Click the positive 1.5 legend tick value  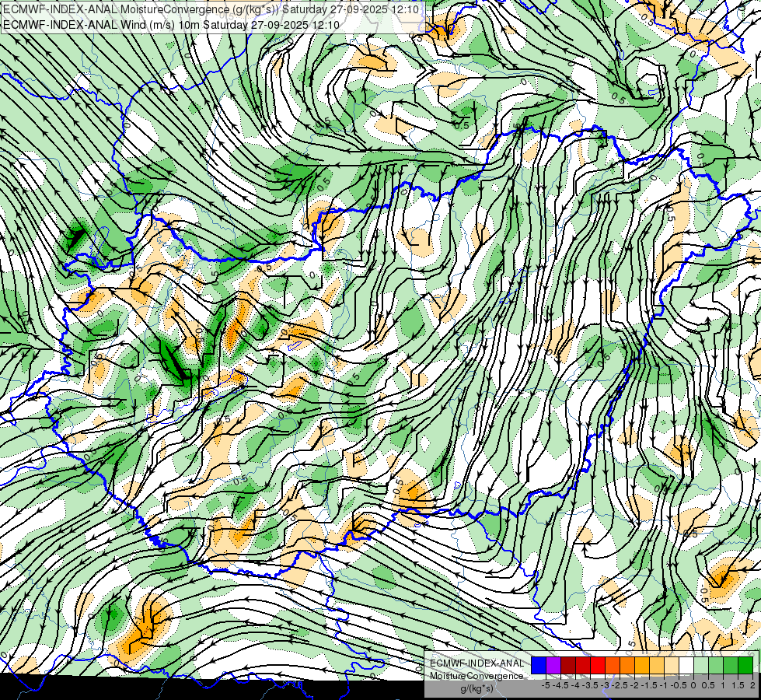tap(738, 685)
